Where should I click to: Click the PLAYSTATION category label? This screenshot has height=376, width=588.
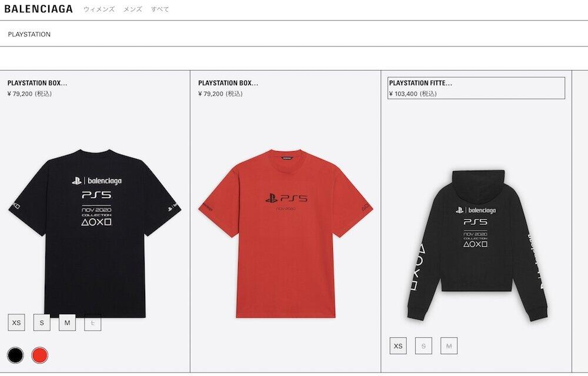point(29,34)
